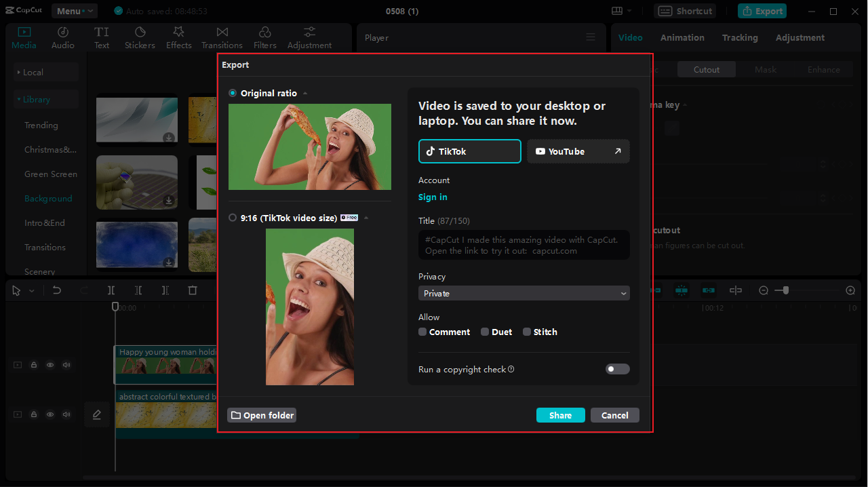Hide the Happy young woman track
The width and height of the screenshot is (868, 487).
pos(50,365)
